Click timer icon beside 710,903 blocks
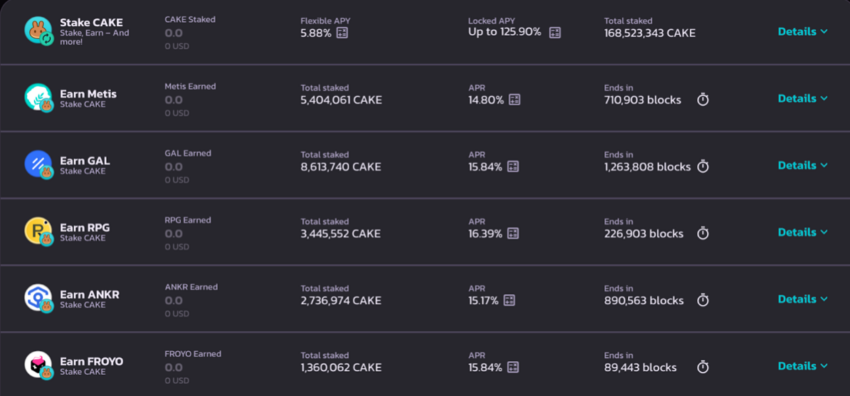850x396 pixels. tap(703, 100)
